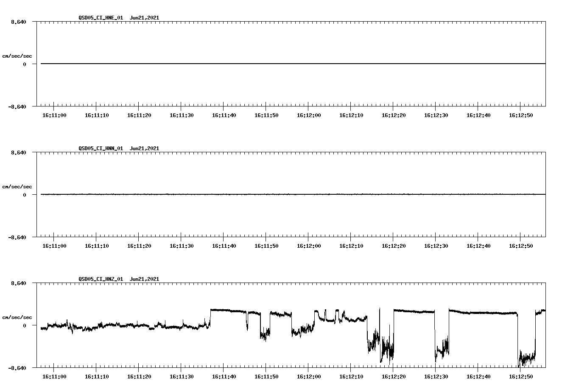
Task: Click the zero axis label of HNE plot
Action: click(25, 64)
